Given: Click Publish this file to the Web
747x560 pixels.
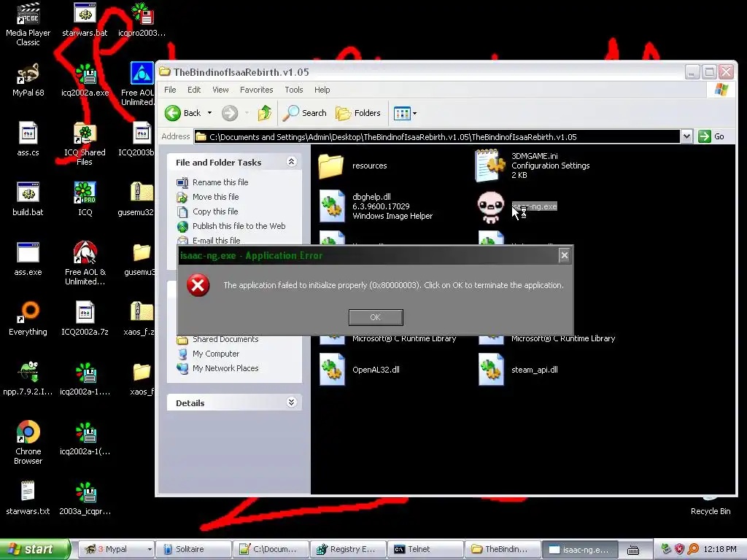Looking at the screenshot, I should pos(239,226).
